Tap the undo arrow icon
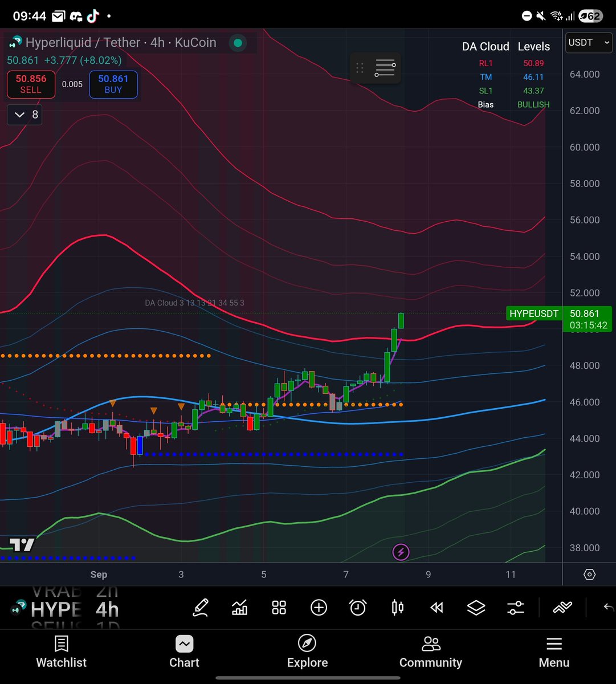 tap(609, 608)
